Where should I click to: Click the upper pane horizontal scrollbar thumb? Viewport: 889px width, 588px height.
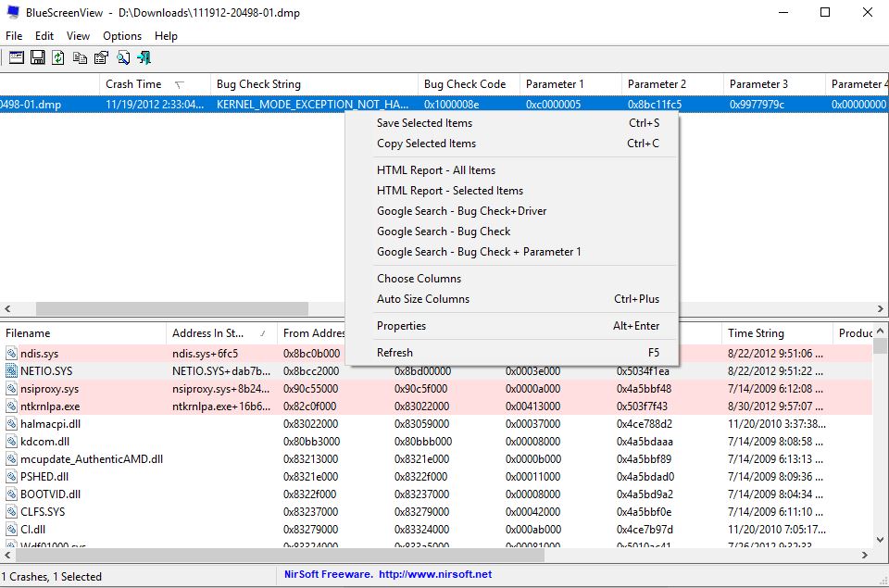pyautogui.click(x=172, y=308)
